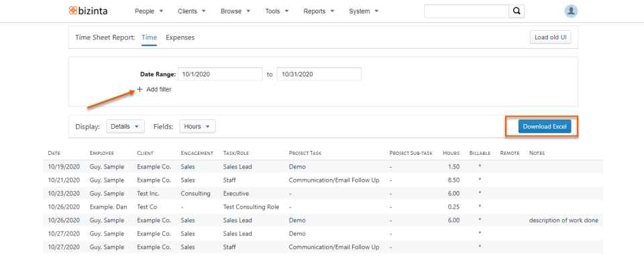The height and width of the screenshot is (271, 644).
Task: Expand the Details display dropdown
Action: coord(125,127)
